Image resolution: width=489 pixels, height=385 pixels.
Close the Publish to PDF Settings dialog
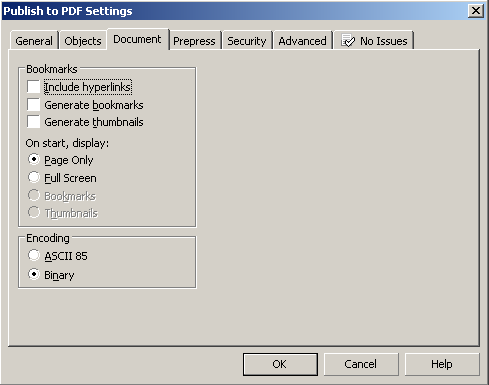[x=476, y=11]
